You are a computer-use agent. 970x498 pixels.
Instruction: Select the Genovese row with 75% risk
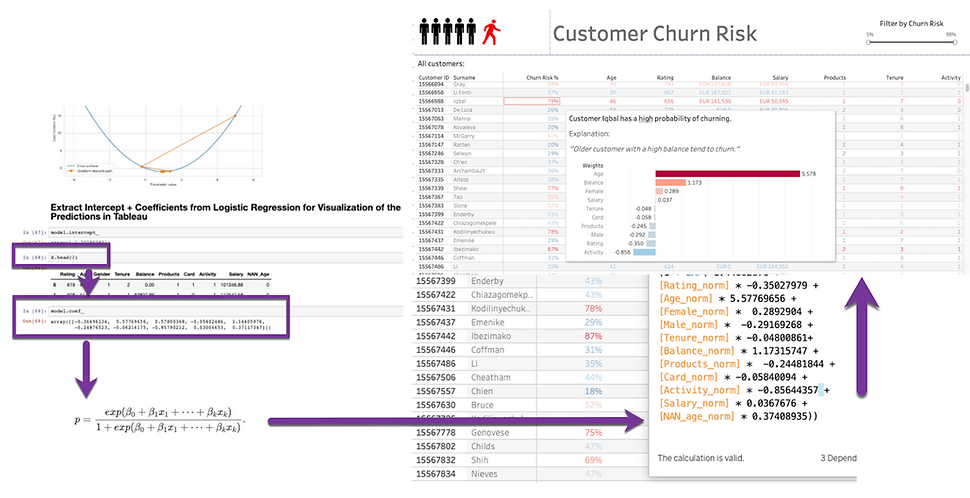(x=531, y=432)
